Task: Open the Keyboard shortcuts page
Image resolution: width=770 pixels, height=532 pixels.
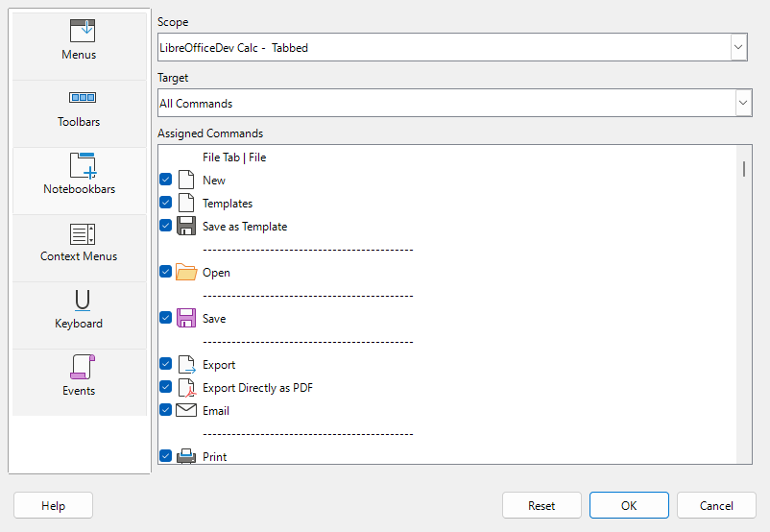Action: coord(79,315)
